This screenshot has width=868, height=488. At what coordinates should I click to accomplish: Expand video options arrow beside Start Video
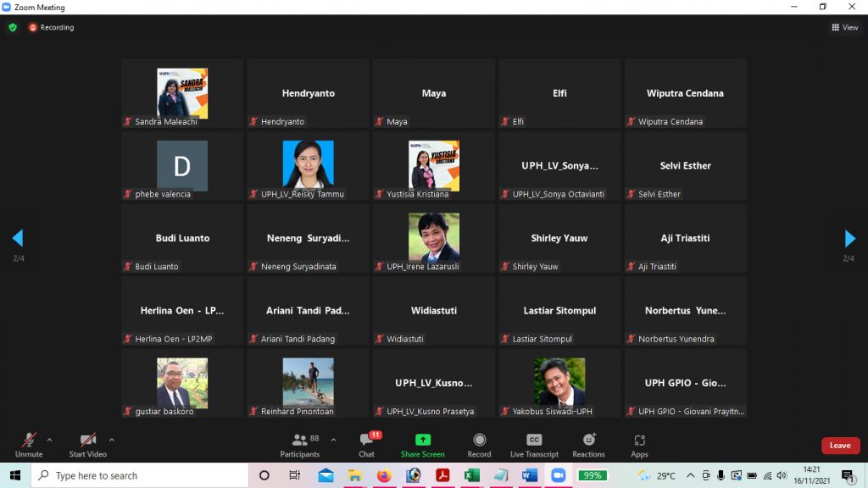tap(112, 440)
